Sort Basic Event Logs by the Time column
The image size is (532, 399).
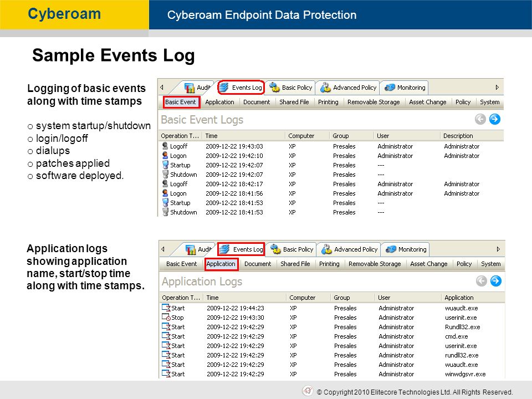(244, 136)
